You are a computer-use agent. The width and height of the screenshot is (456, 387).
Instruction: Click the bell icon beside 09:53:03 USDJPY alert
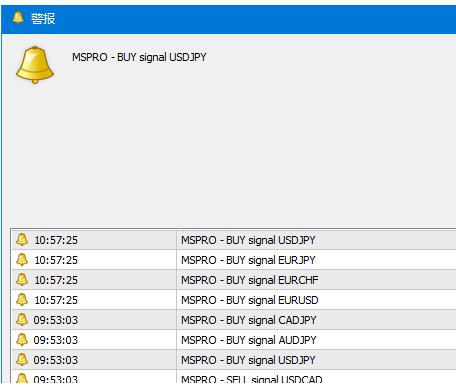pos(22,360)
